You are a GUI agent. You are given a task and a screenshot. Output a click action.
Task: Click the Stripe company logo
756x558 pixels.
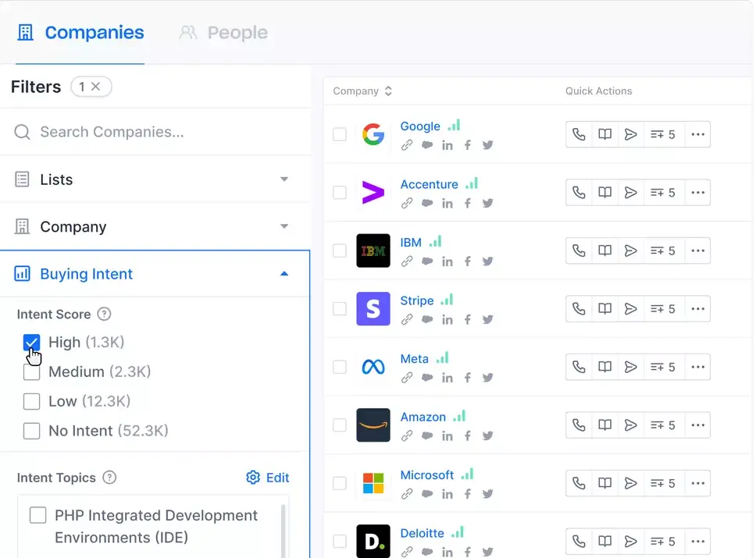(373, 309)
